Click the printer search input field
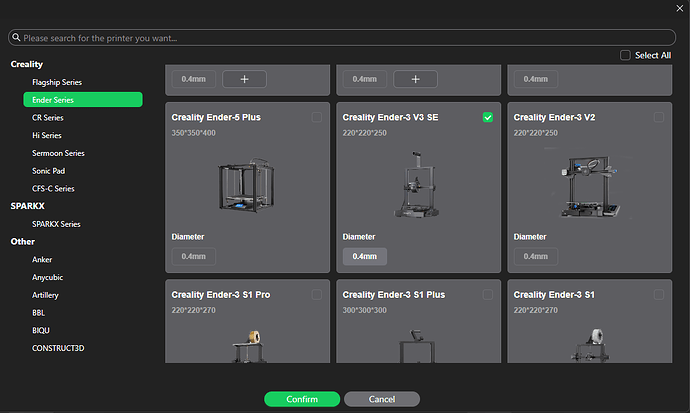The image size is (690, 413). pos(341,38)
